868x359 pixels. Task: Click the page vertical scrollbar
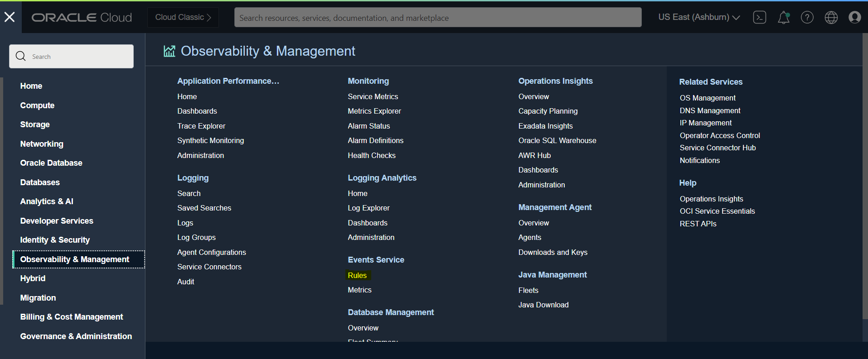tap(865, 181)
